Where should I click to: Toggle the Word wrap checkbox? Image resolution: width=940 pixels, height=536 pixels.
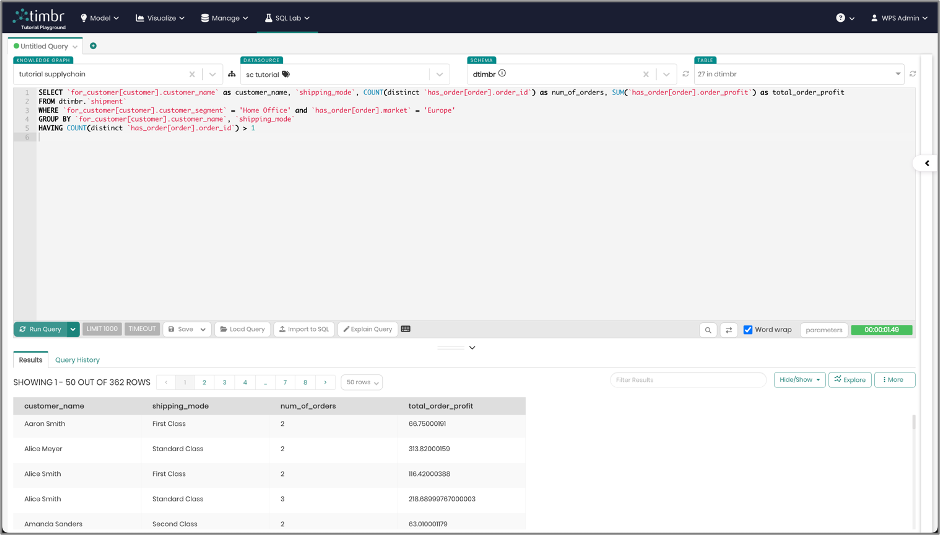click(748, 330)
